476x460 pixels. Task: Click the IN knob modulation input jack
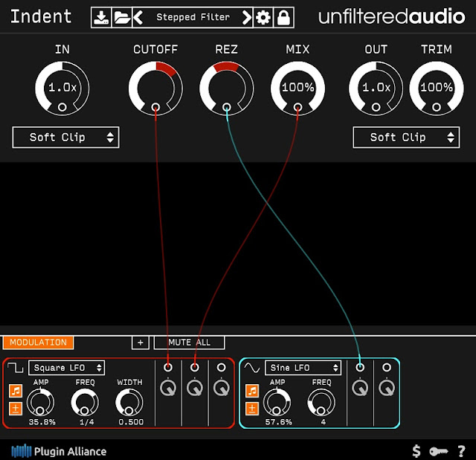click(62, 107)
